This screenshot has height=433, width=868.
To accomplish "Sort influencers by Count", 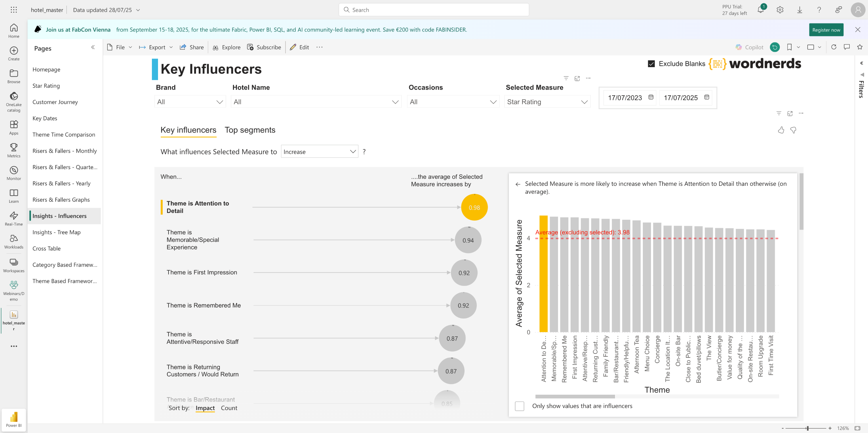I will (x=229, y=408).
